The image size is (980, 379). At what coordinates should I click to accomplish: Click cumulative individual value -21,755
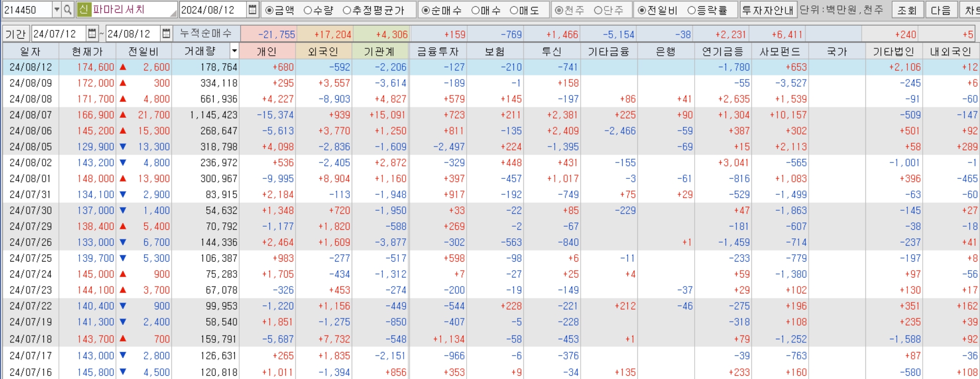click(x=277, y=35)
